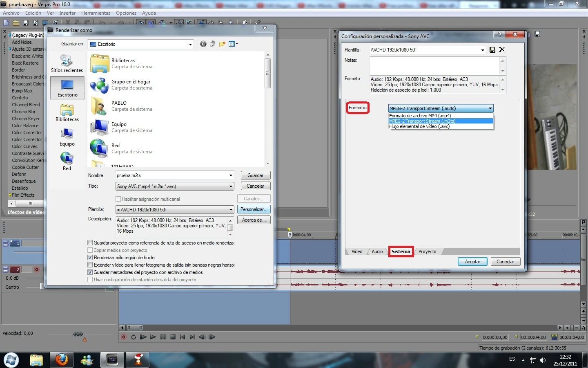
Task: Click the Centro pan slider on track 2
Action: (42, 287)
